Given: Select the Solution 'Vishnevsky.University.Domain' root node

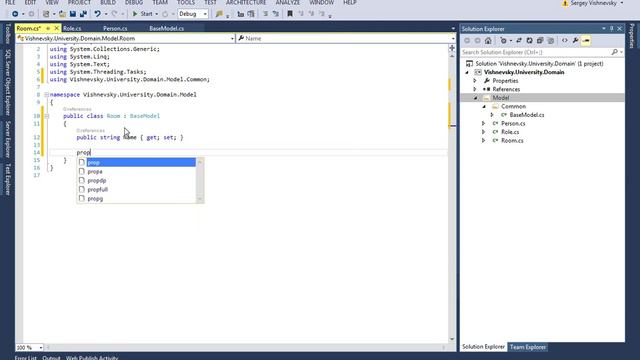Looking at the screenshot, I should [539, 64].
